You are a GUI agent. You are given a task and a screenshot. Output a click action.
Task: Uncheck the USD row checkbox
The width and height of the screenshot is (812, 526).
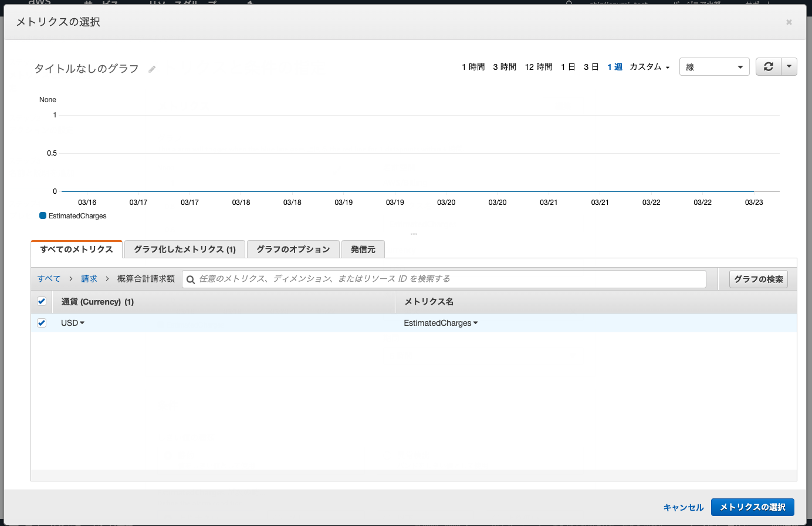(x=42, y=323)
